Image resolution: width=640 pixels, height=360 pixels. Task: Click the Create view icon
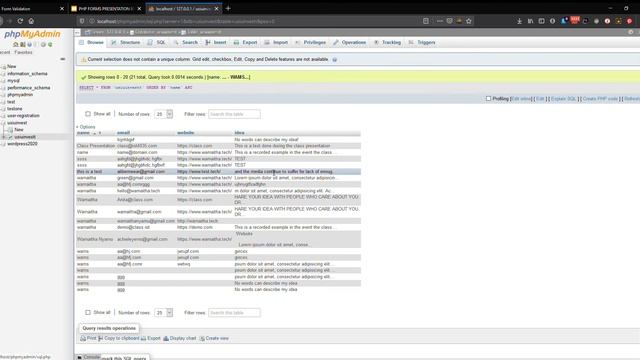202,338
